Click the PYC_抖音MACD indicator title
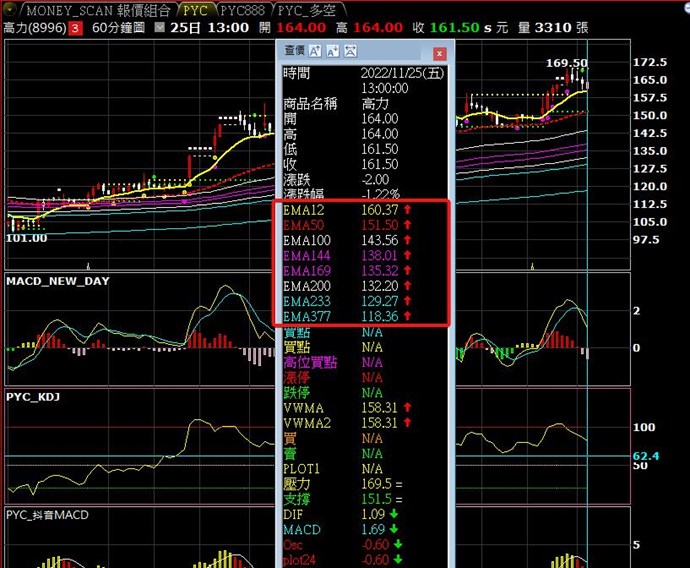This screenshot has height=568, width=690. [46, 515]
